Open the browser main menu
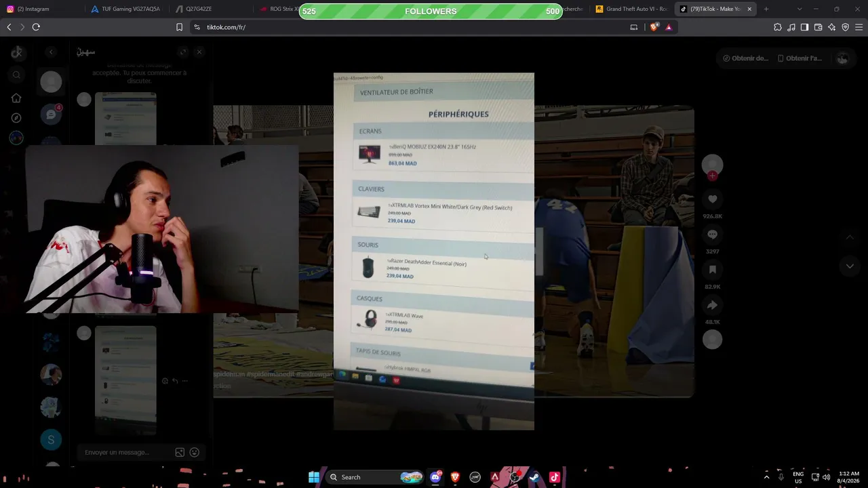Image resolution: width=868 pixels, height=488 pixels. click(x=859, y=27)
